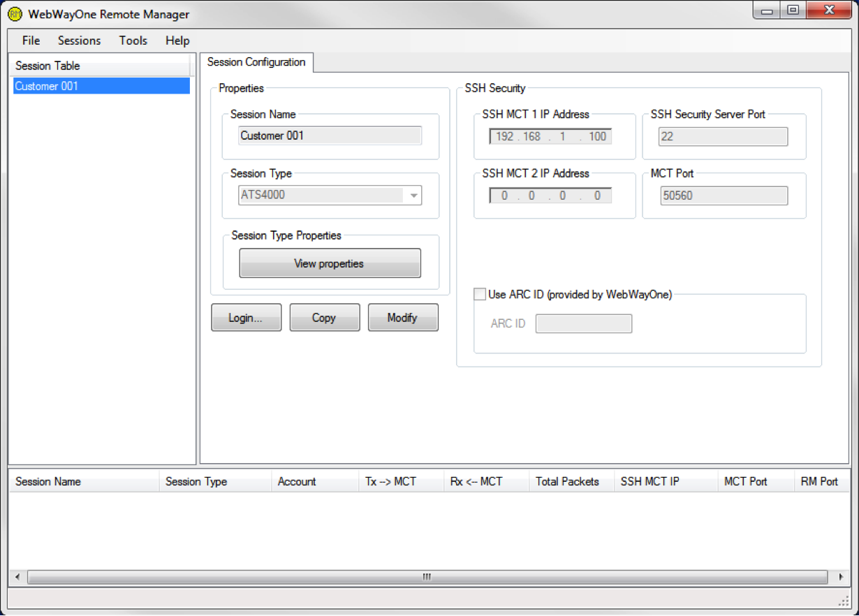Click the View properties button

click(330, 263)
